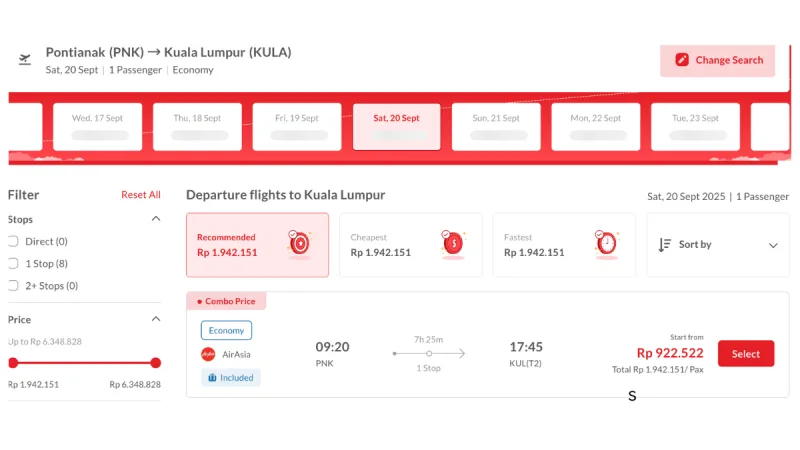Select the Sun, 21 Sept date tab

point(496,127)
